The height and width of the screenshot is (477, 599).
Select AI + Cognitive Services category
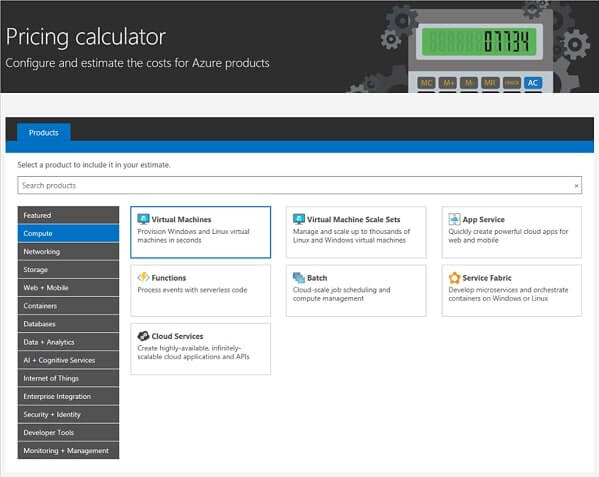coord(68,360)
